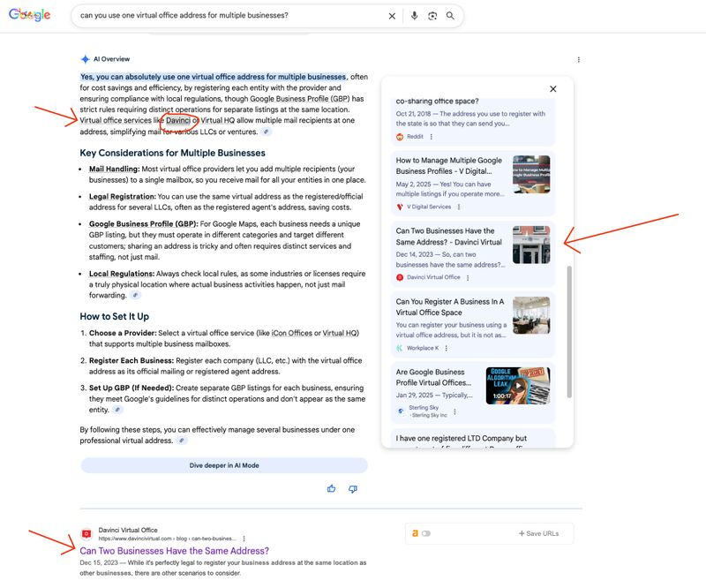The image size is (706, 588).
Task: Click the search magnifier icon
Action: click(x=451, y=16)
